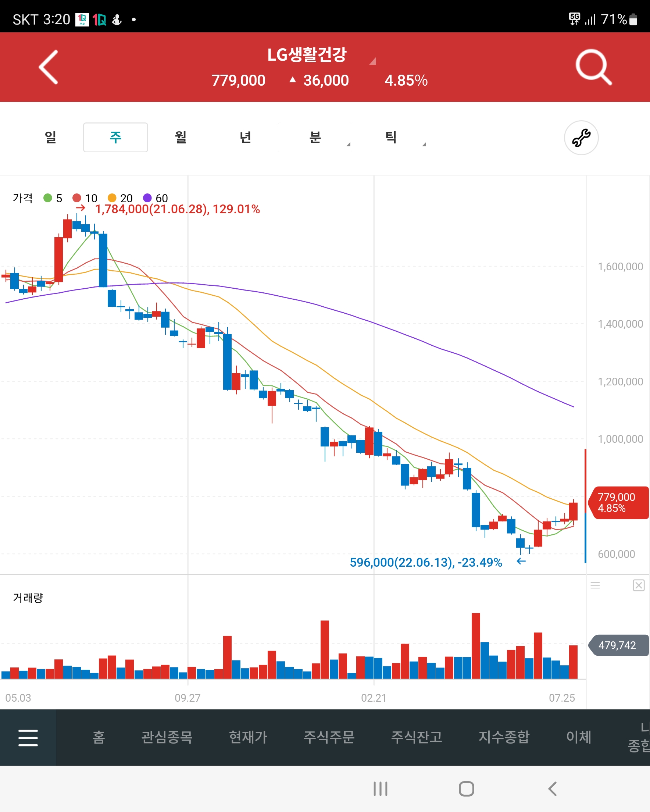Tap the 거래량 volume panel label
Image resolution: width=650 pixels, height=812 pixels.
(28, 598)
